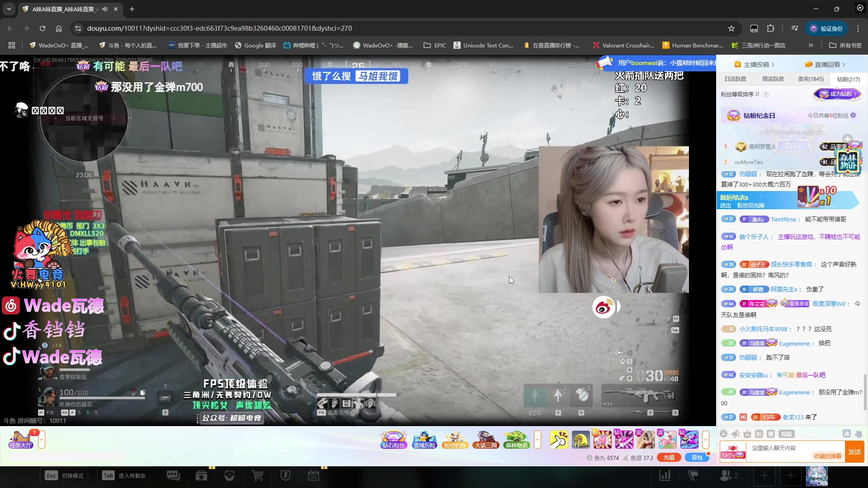Click the 充值 recharge button
Screen dimensions: 868x488
669,458
